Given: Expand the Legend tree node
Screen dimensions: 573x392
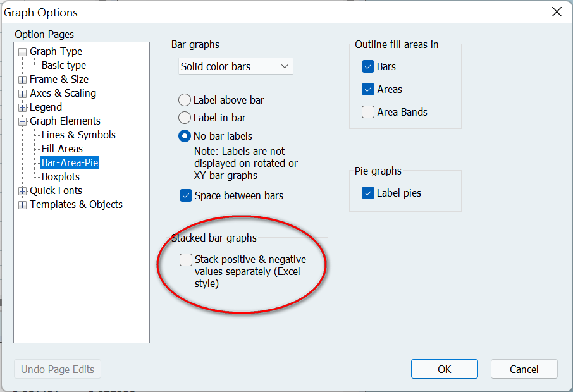Looking at the screenshot, I should pos(23,107).
